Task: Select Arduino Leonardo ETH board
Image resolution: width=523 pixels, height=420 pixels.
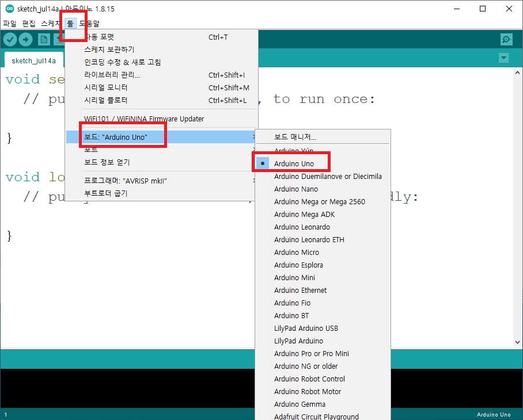Action: tap(323, 239)
